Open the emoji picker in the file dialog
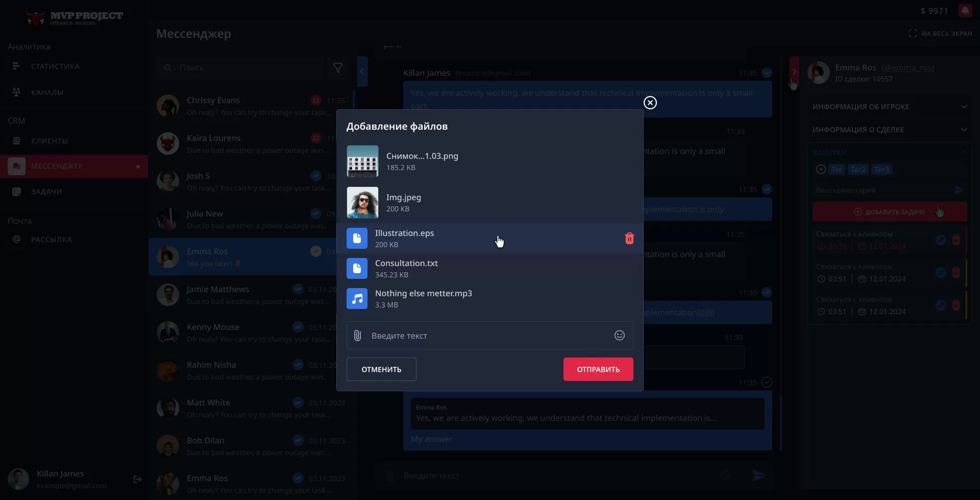Screen dimensions: 980x500 click(619, 336)
